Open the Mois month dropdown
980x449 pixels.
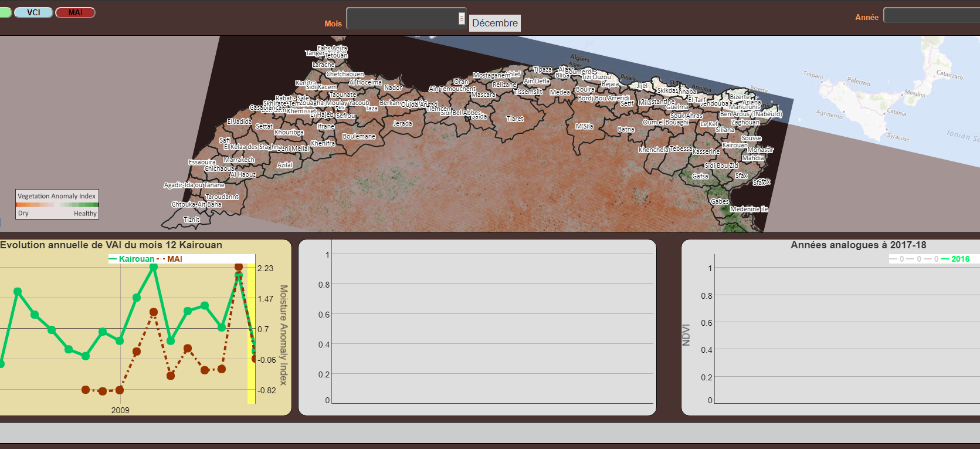pyautogui.click(x=406, y=18)
